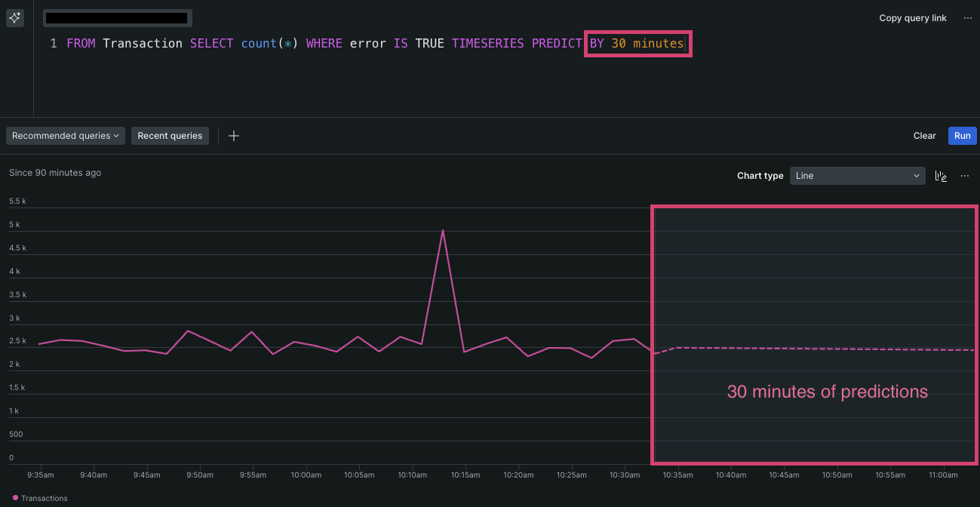Click the spike peak on the chart line
The height and width of the screenshot is (507, 980).
point(443,230)
